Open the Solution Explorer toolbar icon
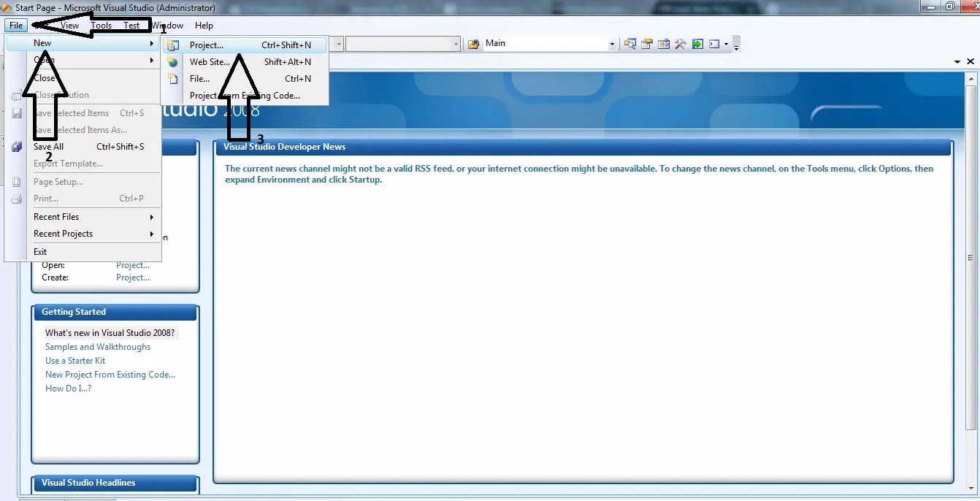Viewport: 980px width, 501px height. [x=629, y=44]
